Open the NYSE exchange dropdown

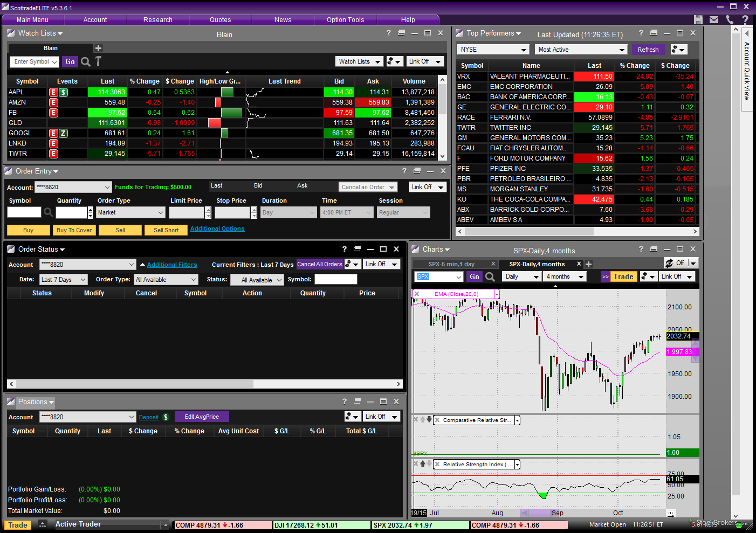(493, 50)
